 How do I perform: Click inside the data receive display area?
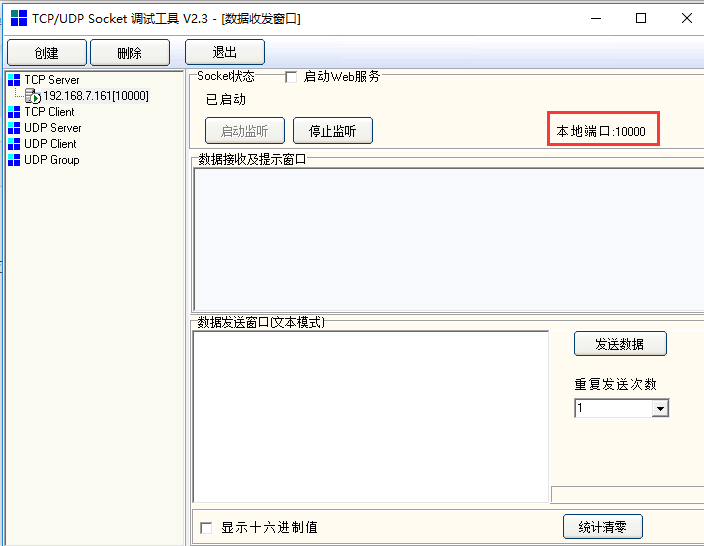click(449, 239)
